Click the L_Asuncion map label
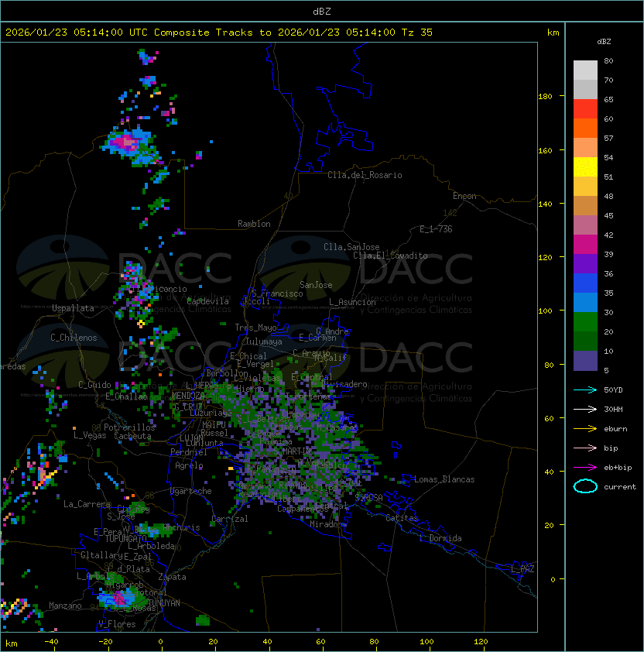 tap(352, 302)
